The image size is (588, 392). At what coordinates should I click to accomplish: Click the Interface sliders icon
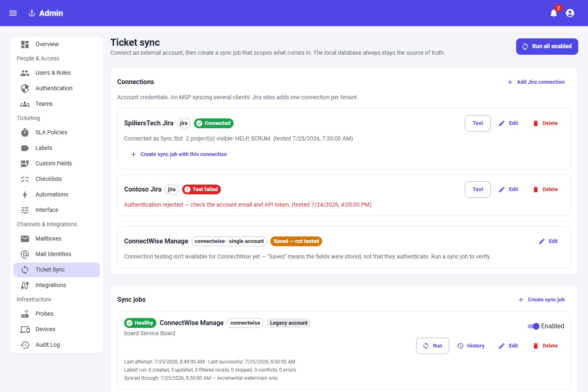(25, 210)
